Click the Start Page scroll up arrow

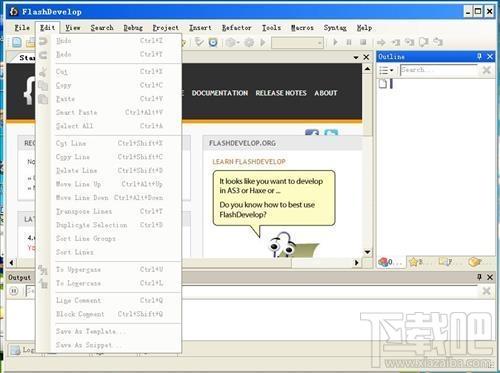367,69
